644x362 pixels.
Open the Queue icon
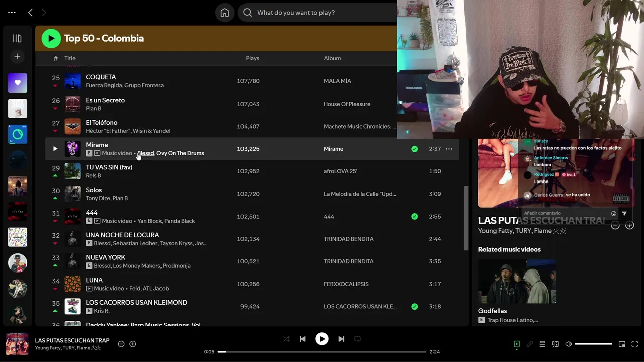[x=542, y=344]
